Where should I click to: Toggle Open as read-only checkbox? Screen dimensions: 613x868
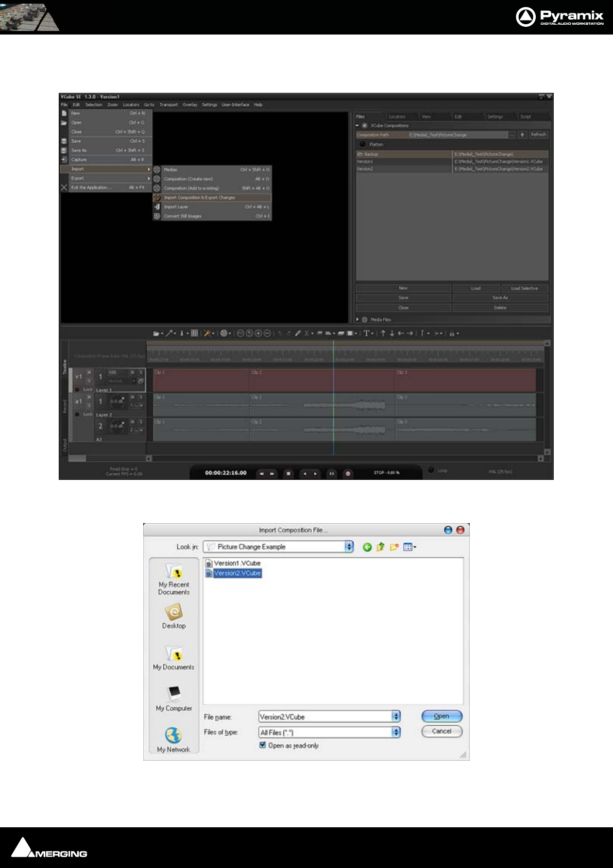click(263, 745)
